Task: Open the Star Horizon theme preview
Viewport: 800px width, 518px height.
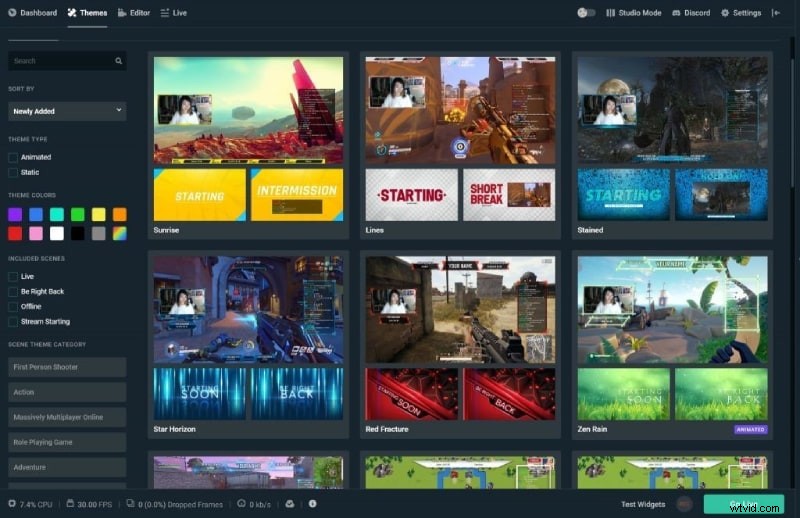Action: coord(248,310)
